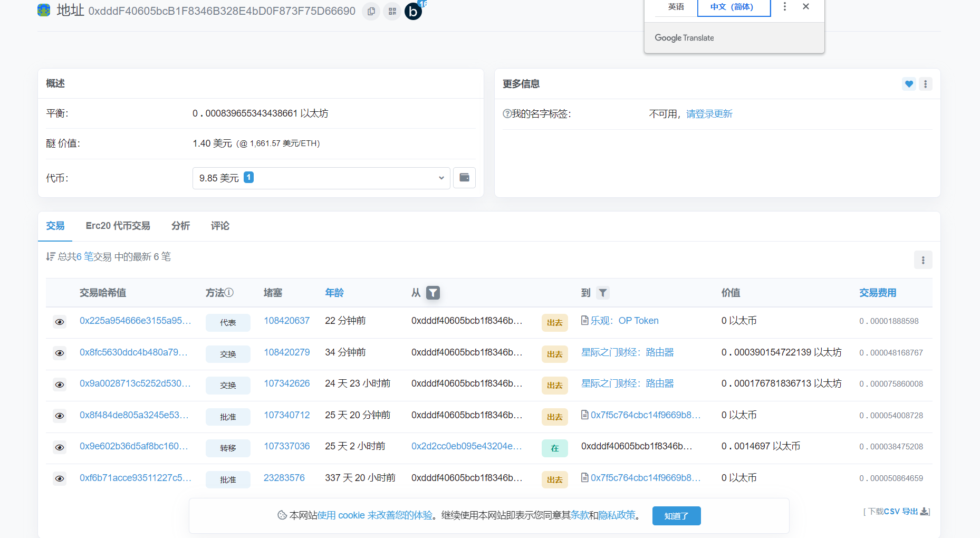Open the 评论 tab
The width and height of the screenshot is (980, 538).
click(x=220, y=226)
